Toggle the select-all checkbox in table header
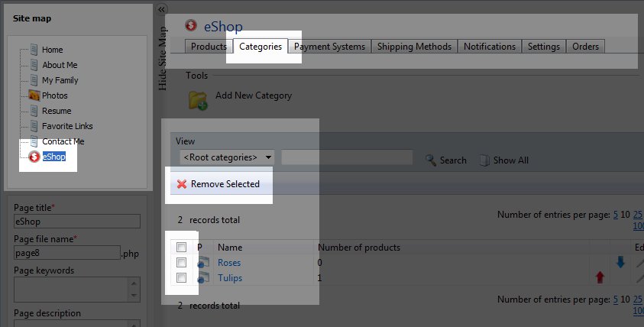This screenshot has height=327, width=644. (181, 248)
